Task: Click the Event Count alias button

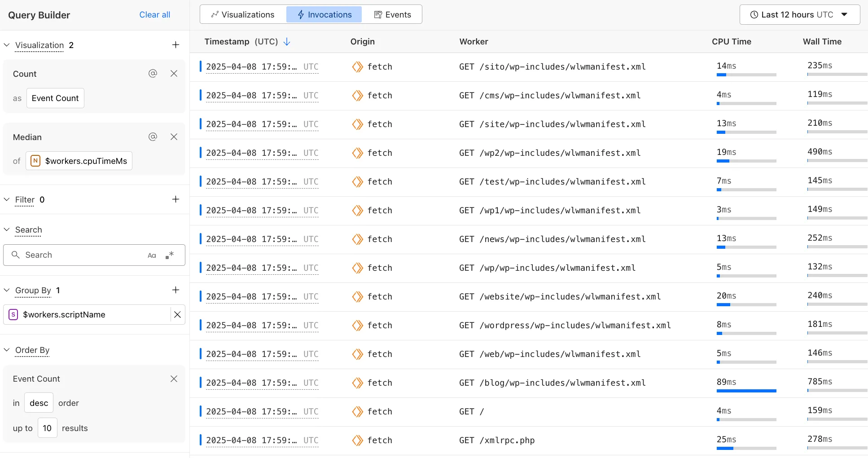Action: point(55,98)
